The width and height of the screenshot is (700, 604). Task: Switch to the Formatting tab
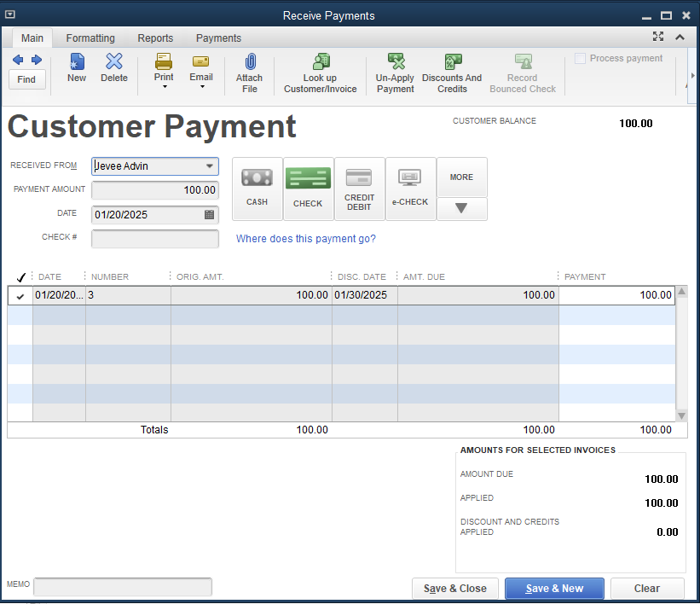click(90, 38)
